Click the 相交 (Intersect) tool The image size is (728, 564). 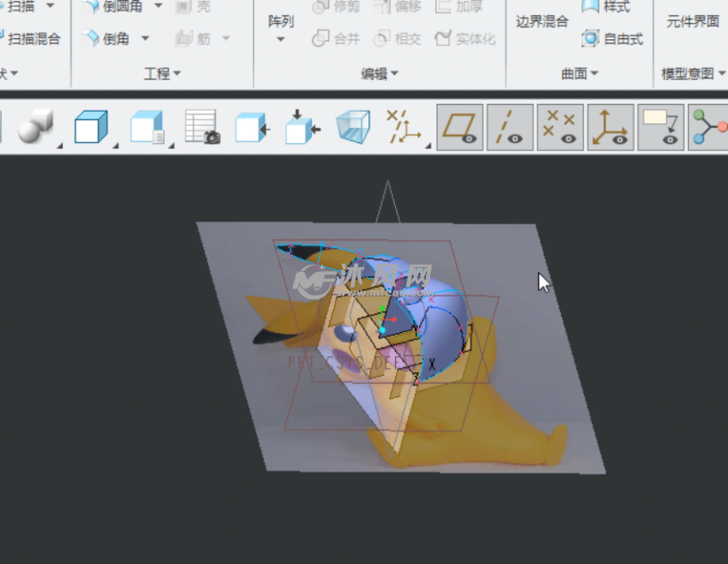(x=398, y=38)
